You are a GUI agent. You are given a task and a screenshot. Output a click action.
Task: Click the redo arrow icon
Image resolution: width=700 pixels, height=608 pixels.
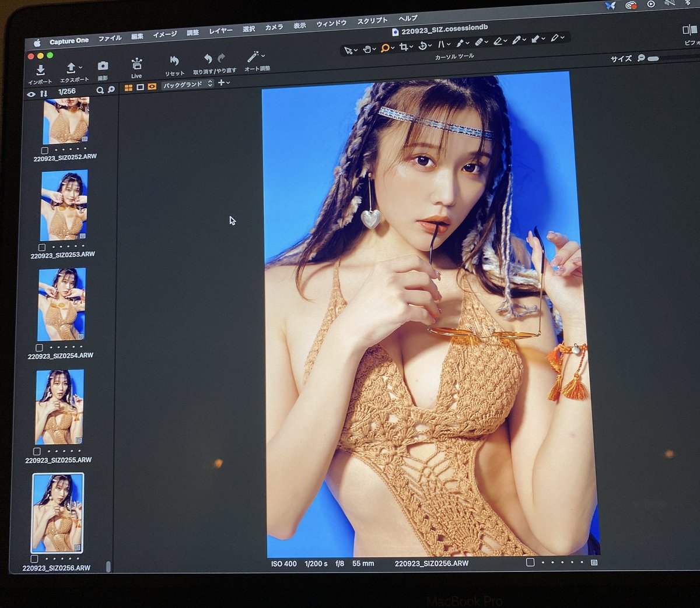click(222, 58)
